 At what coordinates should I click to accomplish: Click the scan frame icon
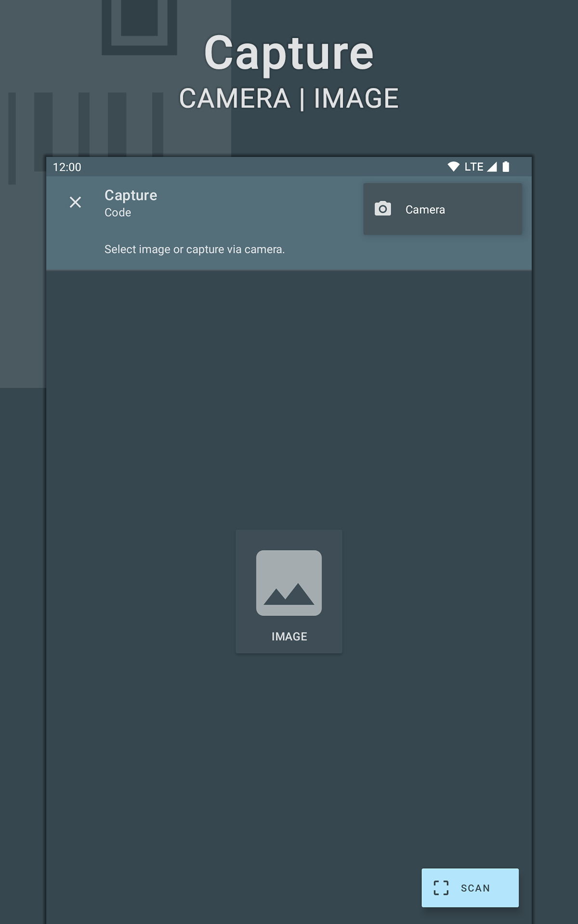click(x=441, y=888)
